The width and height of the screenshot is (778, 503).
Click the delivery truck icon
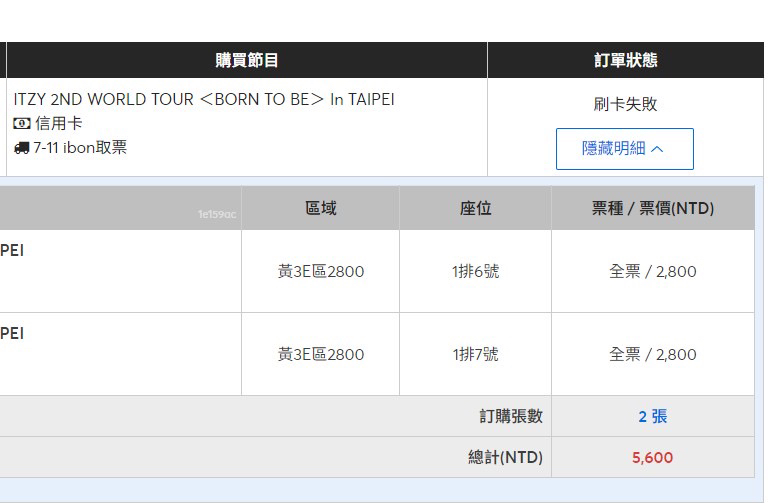[21, 148]
